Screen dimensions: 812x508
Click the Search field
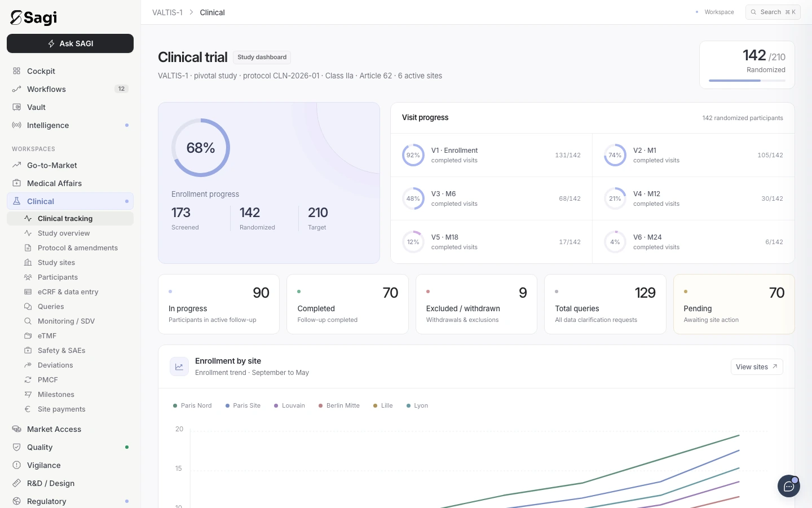coord(773,12)
